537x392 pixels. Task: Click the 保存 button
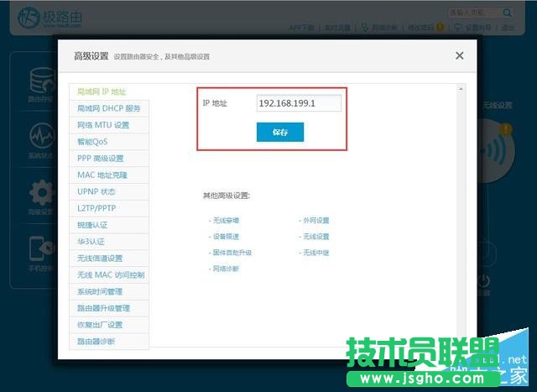pyautogui.click(x=279, y=132)
